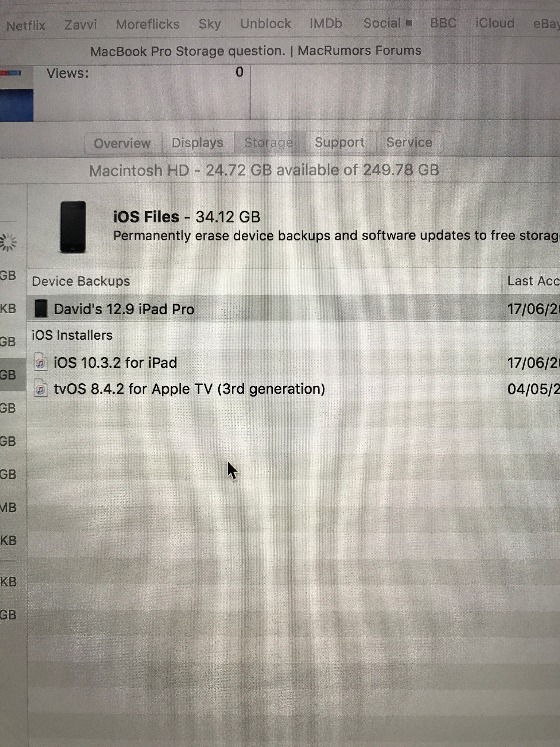Select David's 12.9 iPad Pro backup

pyautogui.click(x=293, y=309)
